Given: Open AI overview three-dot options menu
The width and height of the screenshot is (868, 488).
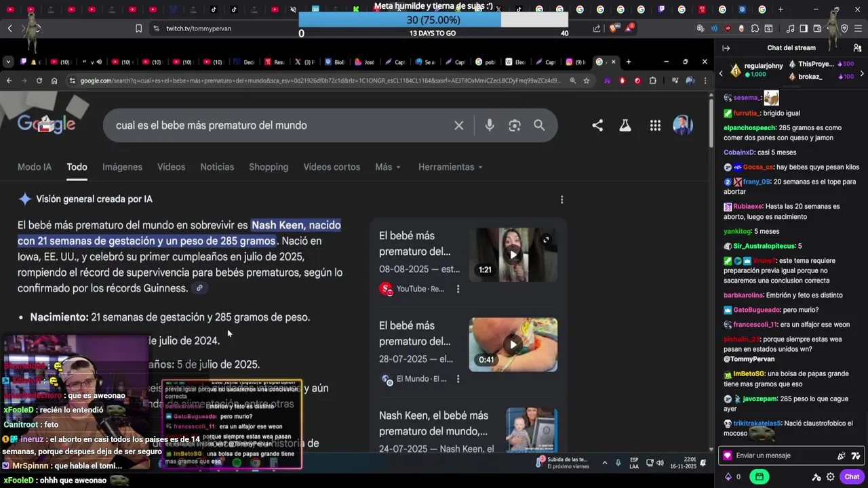Looking at the screenshot, I should coord(561,199).
